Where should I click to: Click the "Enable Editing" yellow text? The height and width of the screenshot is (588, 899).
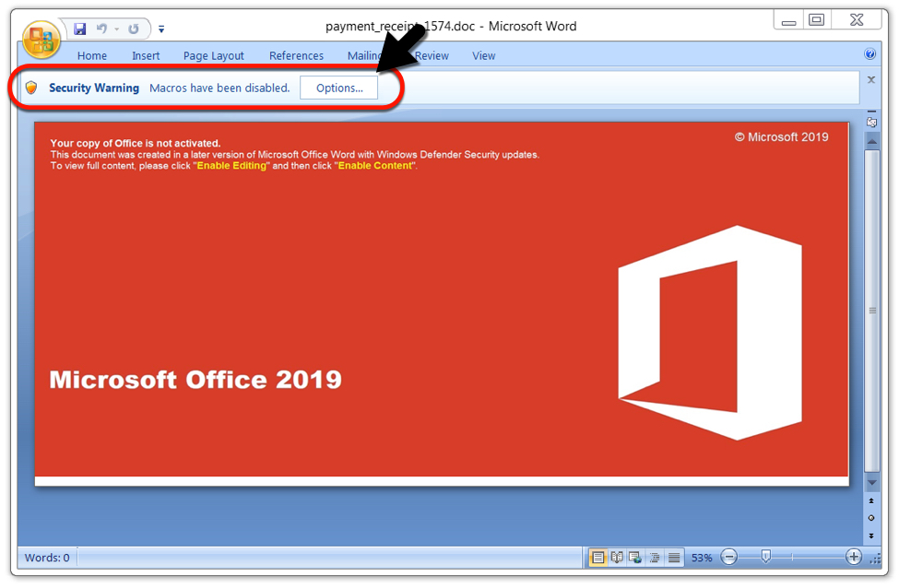coord(231,166)
